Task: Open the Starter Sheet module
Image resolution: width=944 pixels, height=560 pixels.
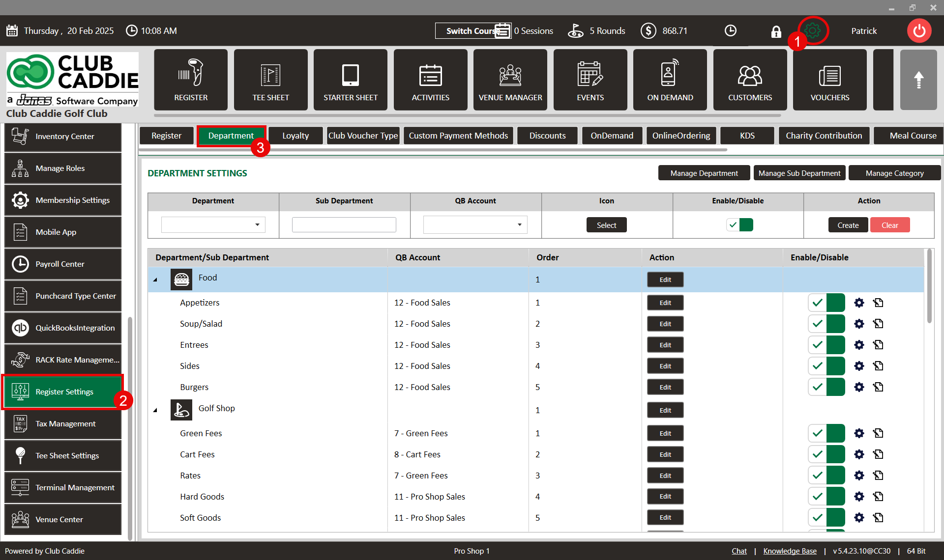Action: 351,80
